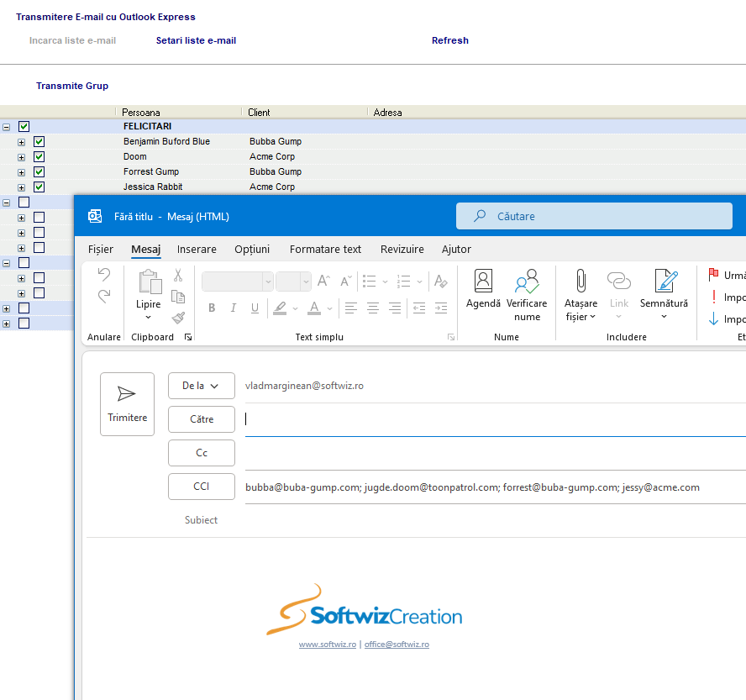Uncheck the Benjamin Buford Blue checkbox
This screenshot has height=700, width=746.
tap(39, 142)
